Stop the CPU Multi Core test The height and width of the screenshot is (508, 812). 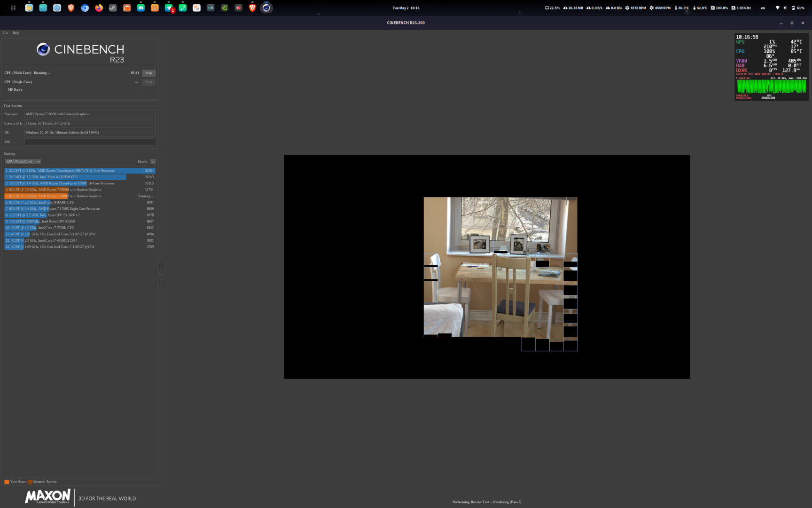pyautogui.click(x=148, y=73)
